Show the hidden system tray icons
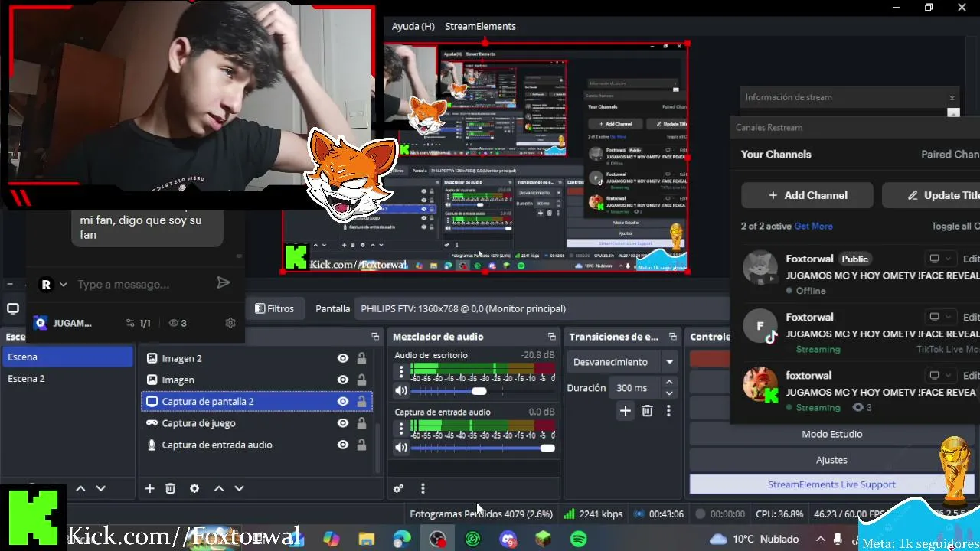 click(820, 540)
